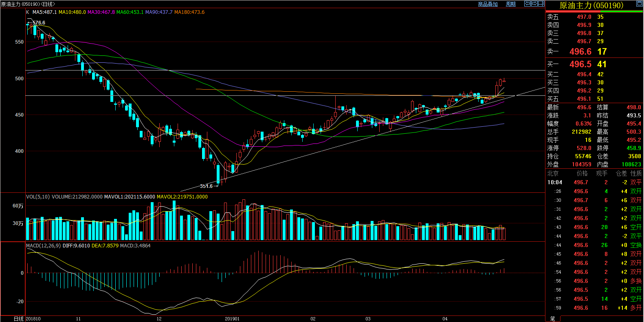
Task: Click the 550 price axis label
Action: click(19, 42)
